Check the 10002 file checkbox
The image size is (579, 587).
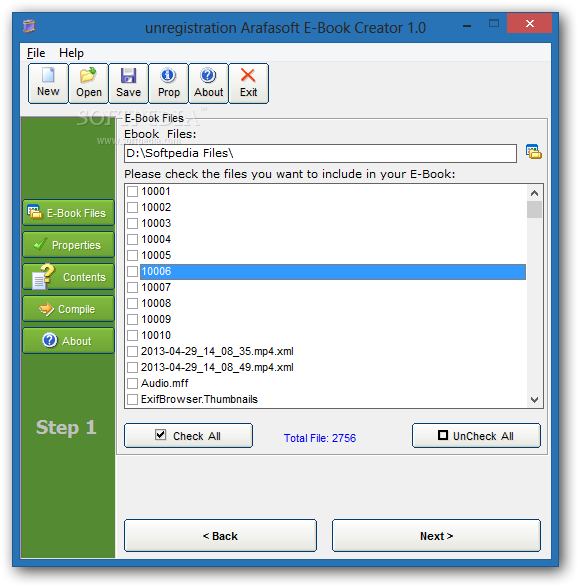coord(132,207)
